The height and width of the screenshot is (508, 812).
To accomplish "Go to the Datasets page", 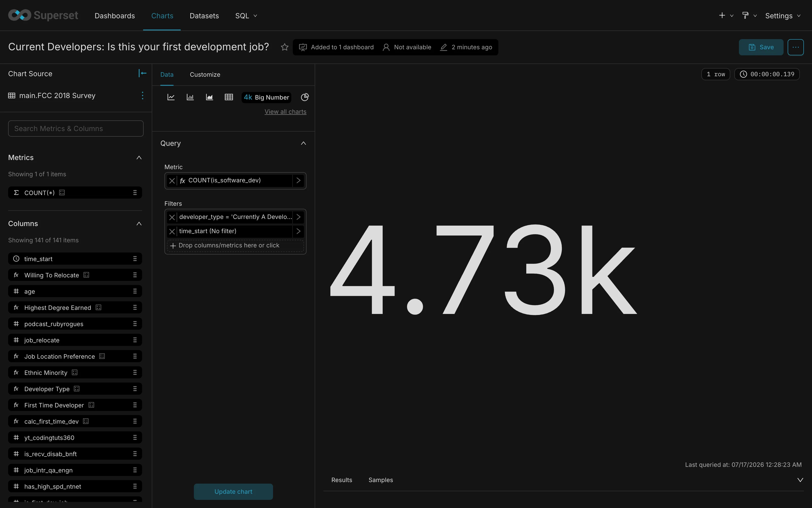I will click(204, 15).
